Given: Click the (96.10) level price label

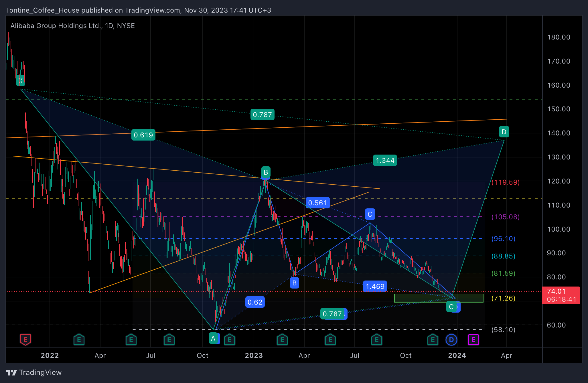Looking at the screenshot, I should tap(503, 238).
